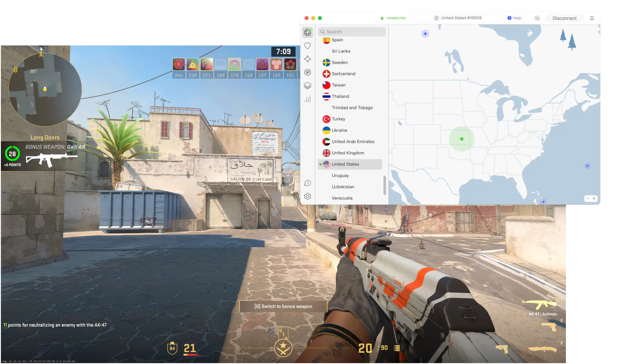Toggle connected status indicator
Screen dimensions: 618x364
[392, 18]
